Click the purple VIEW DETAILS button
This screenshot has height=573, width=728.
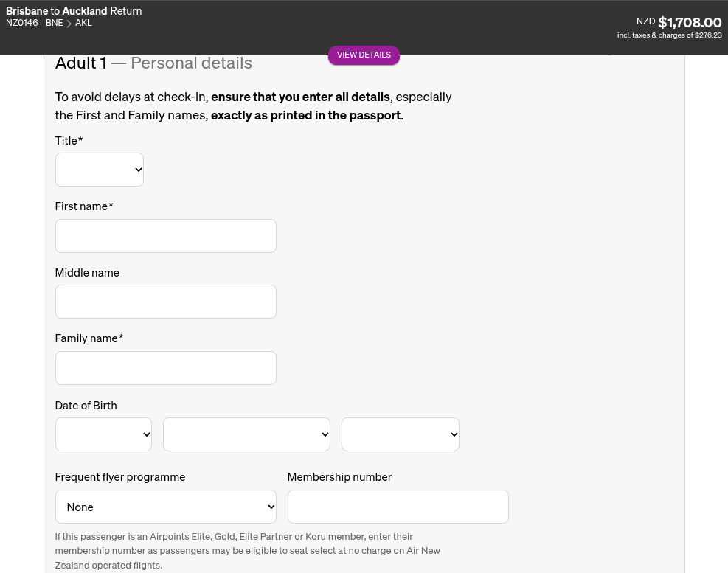coord(364,55)
